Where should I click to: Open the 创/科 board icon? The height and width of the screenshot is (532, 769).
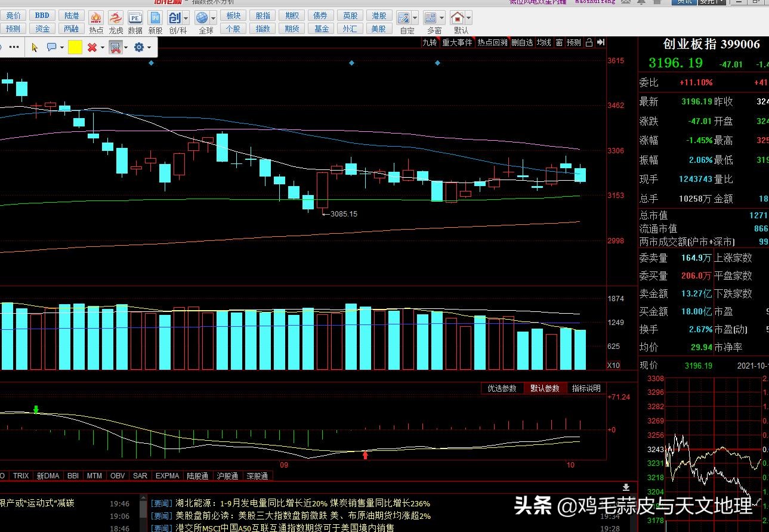click(x=175, y=18)
